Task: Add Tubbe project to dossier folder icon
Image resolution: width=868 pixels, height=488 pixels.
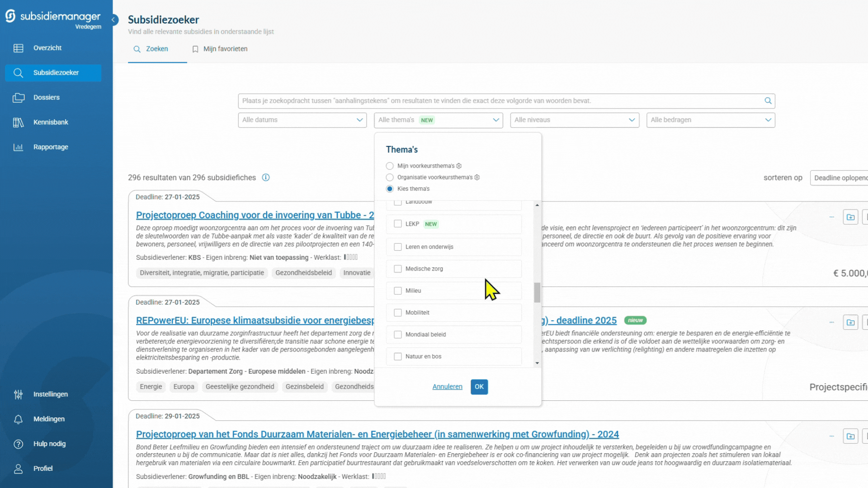Action: click(850, 217)
